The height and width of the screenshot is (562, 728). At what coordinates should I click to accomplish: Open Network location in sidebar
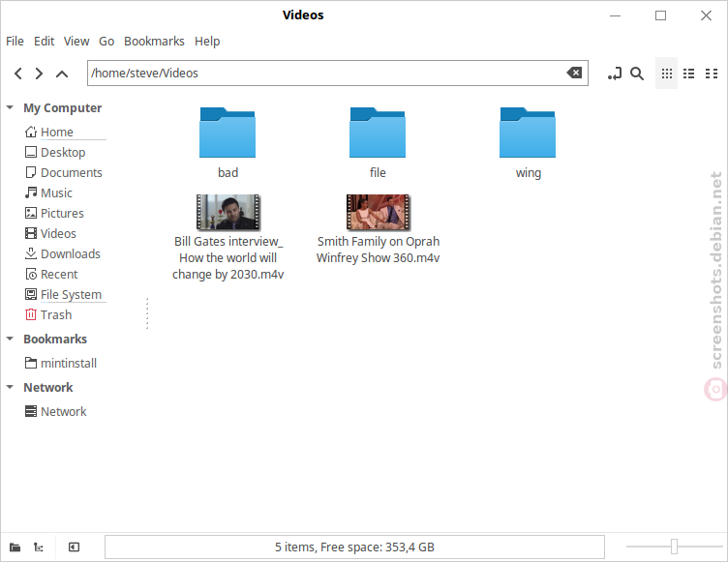click(x=56, y=411)
